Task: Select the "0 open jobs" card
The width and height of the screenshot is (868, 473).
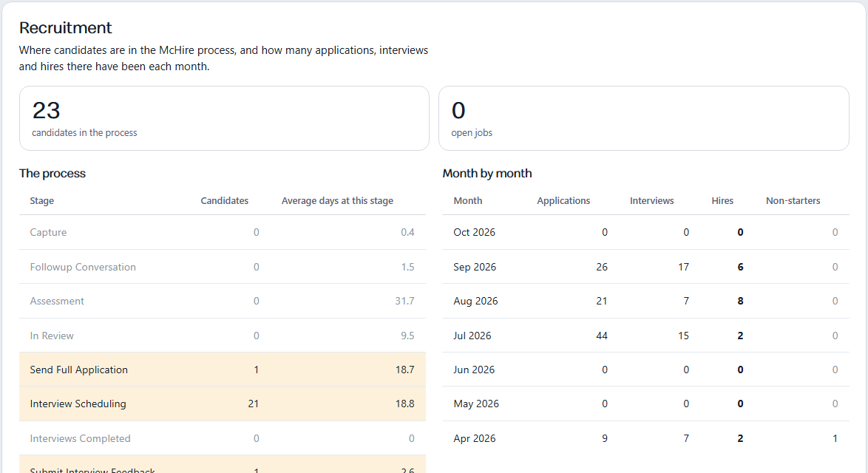Action: click(x=644, y=118)
